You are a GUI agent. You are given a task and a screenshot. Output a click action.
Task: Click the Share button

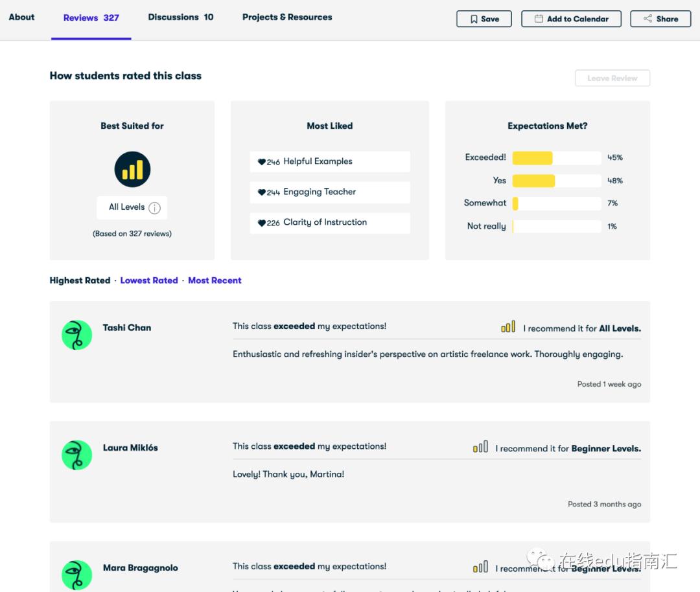coord(660,19)
